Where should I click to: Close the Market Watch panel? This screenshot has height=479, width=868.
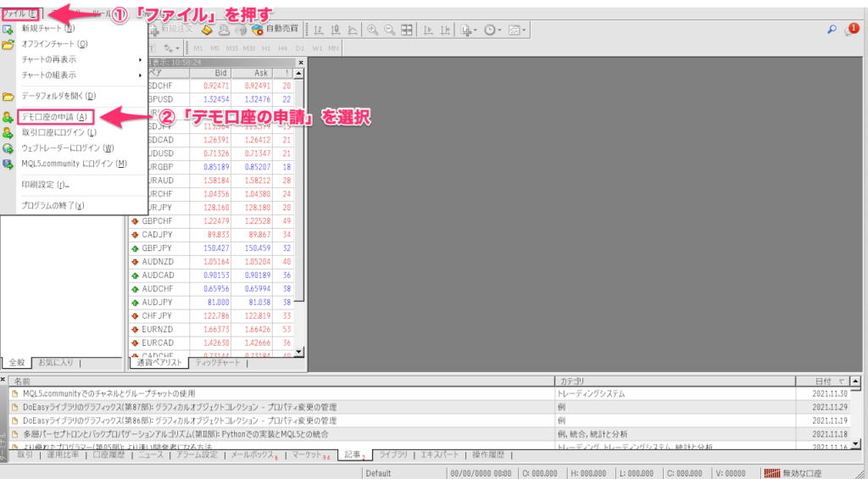(300, 62)
